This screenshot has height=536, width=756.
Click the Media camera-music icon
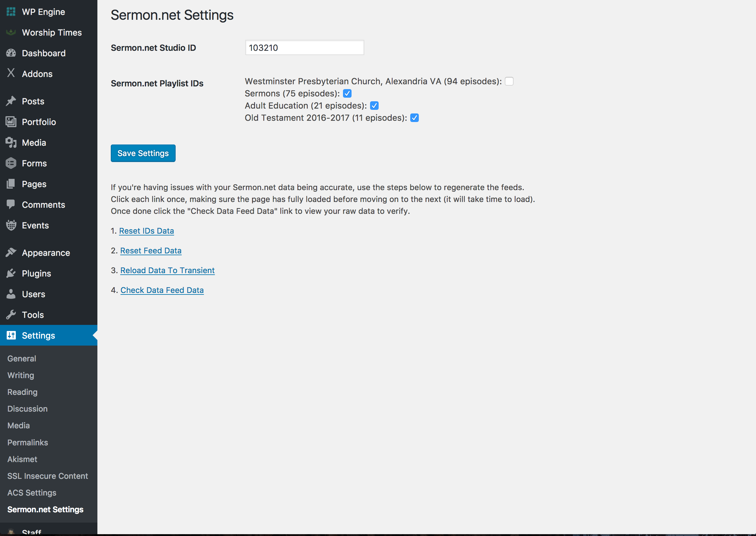point(11,143)
